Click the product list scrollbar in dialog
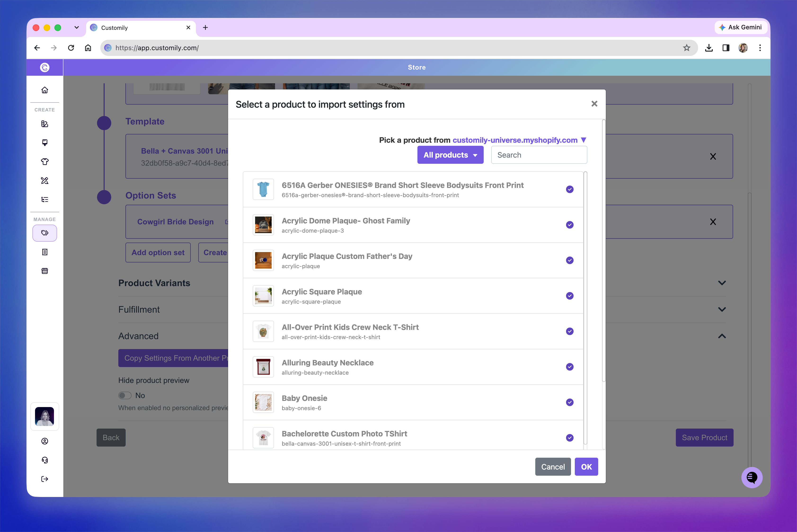This screenshot has width=797, height=532. pyautogui.click(x=585, y=308)
